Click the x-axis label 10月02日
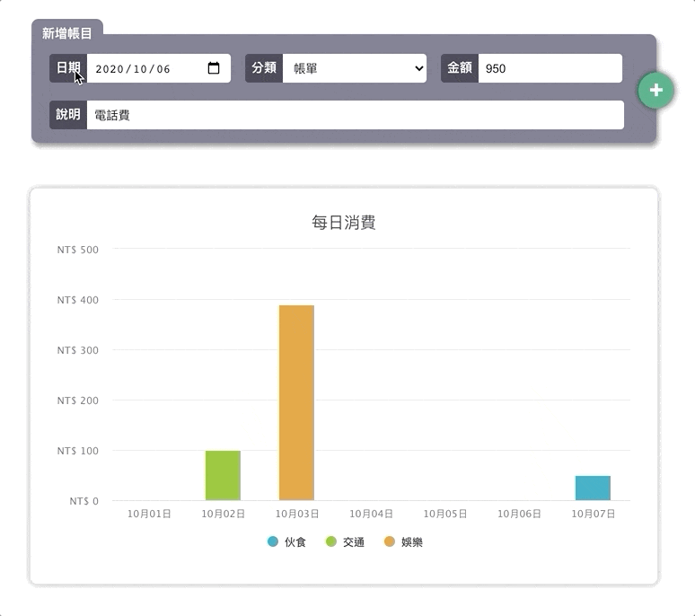This screenshot has width=695, height=616. tap(223, 514)
